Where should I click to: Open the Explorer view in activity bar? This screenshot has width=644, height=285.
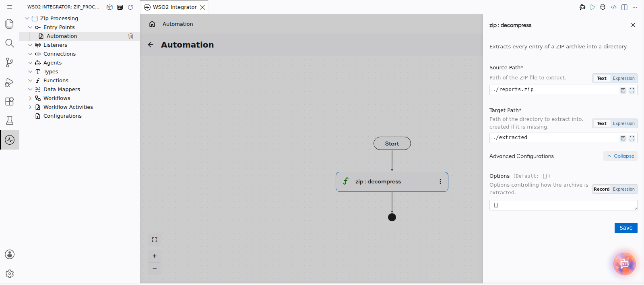click(x=10, y=24)
